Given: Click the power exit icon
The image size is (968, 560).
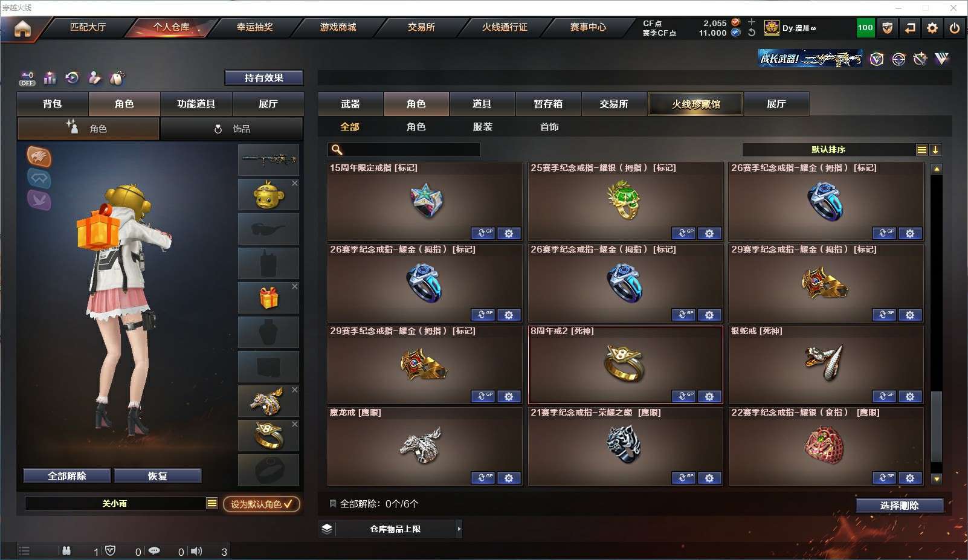Looking at the screenshot, I should pos(955,28).
